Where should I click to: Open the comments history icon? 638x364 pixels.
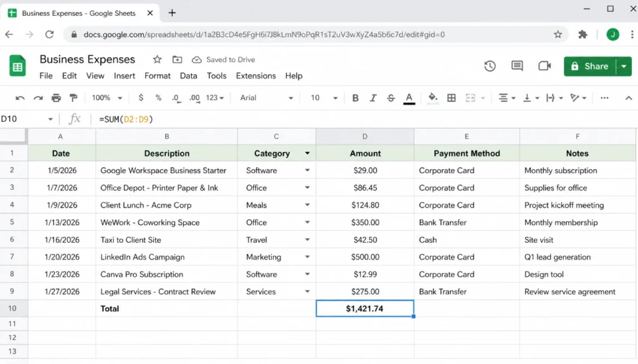[x=517, y=66]
